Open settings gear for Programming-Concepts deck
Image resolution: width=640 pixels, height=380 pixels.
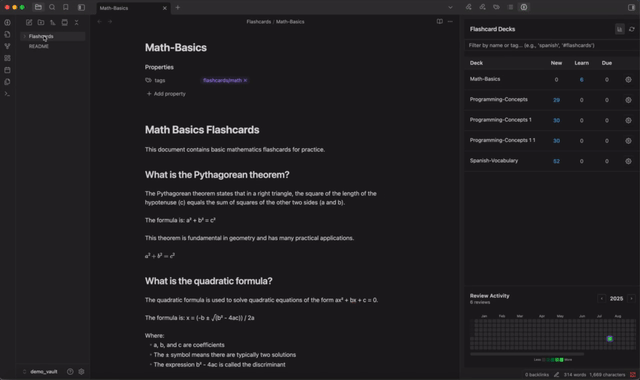pyautogui.click(x=628, y=100)
